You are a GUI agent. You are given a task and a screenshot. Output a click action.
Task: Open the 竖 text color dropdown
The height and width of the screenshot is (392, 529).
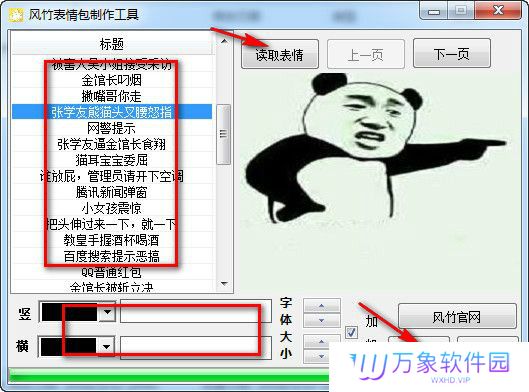[x=108, y=312]
